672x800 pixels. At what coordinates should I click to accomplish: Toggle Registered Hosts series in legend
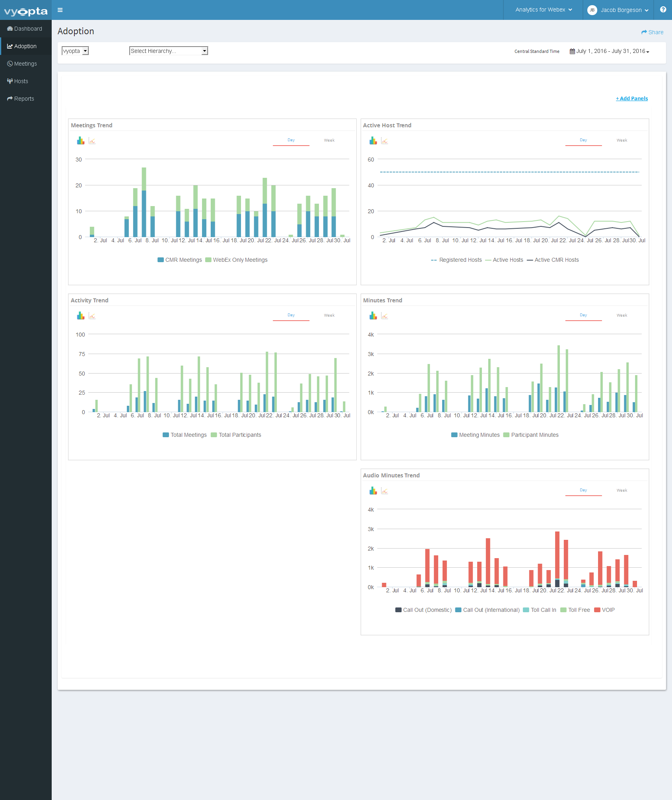click(456, 260)
